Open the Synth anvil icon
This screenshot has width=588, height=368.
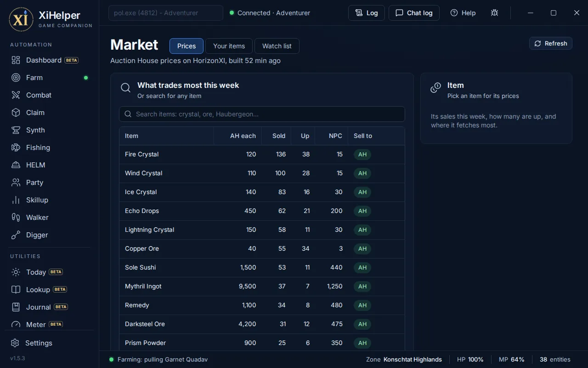point(16,130)
